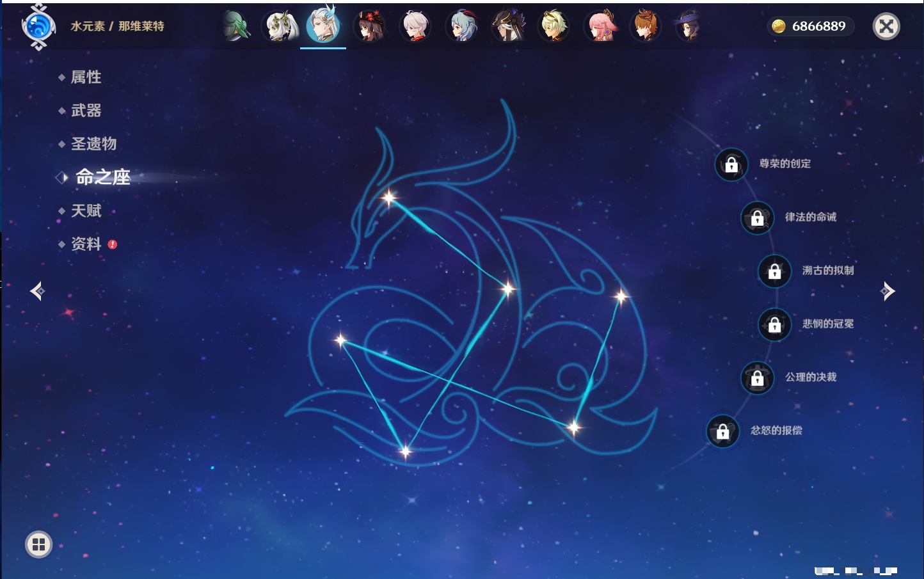Show details for 忿怒的报偿

coord(776,430)
